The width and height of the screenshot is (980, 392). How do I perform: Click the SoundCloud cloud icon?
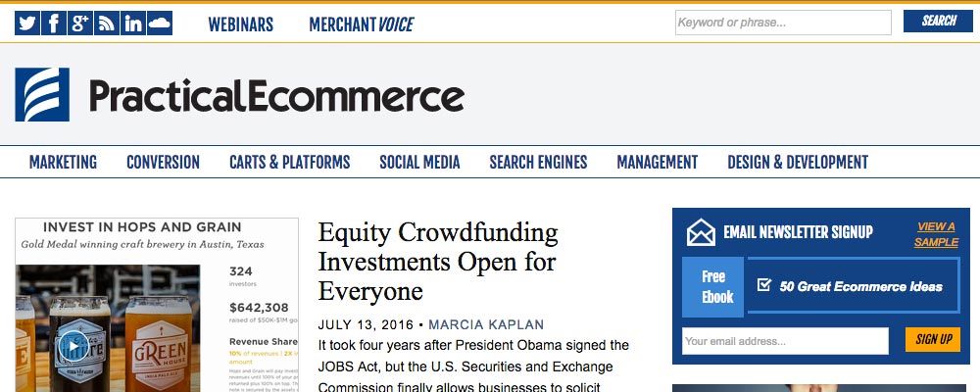[x=160, y=24]
